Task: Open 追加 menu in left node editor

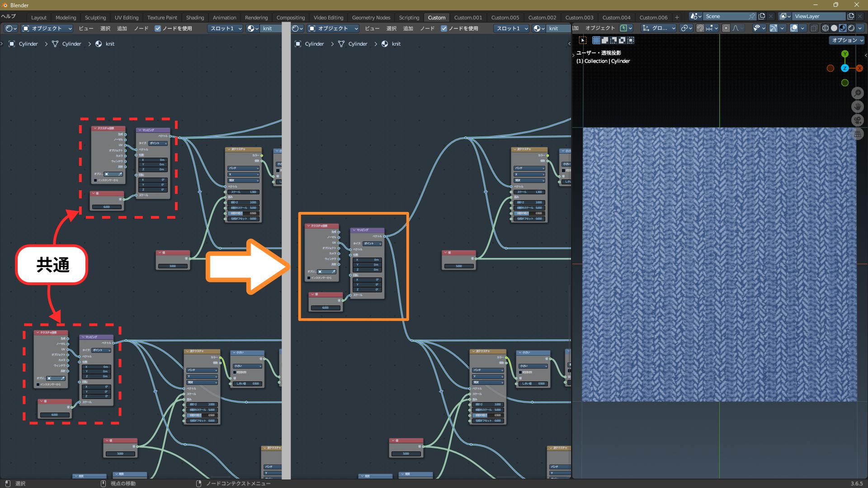Action: point(122,28)
